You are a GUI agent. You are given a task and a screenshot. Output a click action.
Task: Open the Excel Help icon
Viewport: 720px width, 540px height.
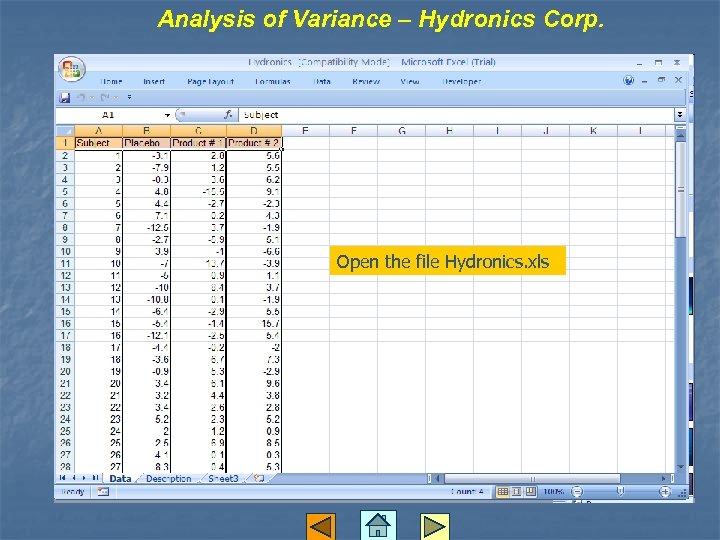(x=628, y=80)
